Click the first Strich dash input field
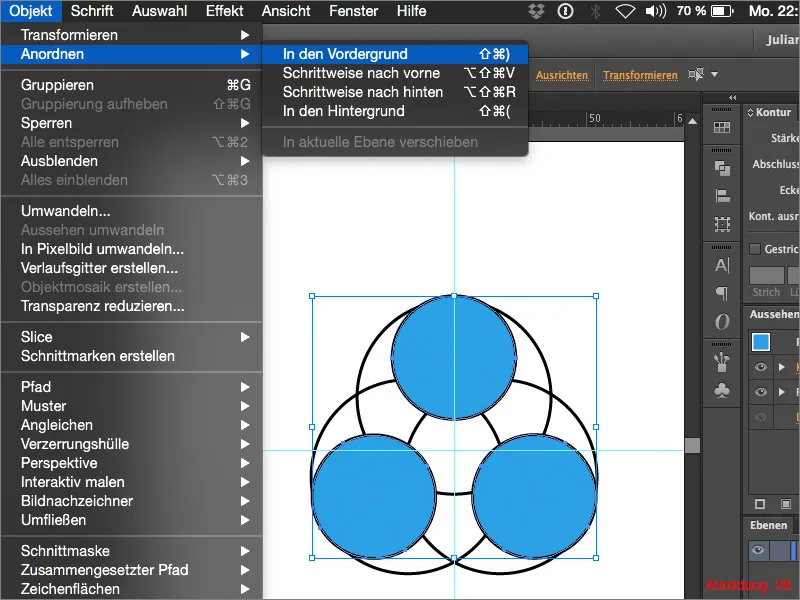 pyautogui.click(x=766, y=275)
